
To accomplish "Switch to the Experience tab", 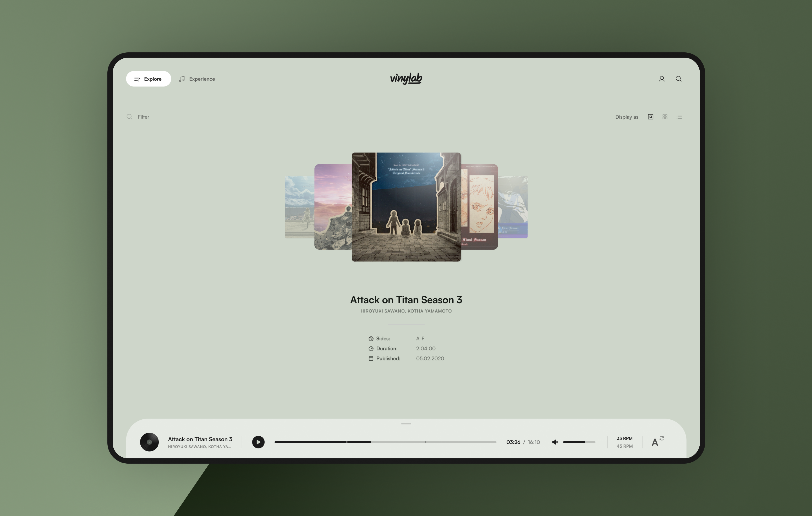I will [197, 79].
